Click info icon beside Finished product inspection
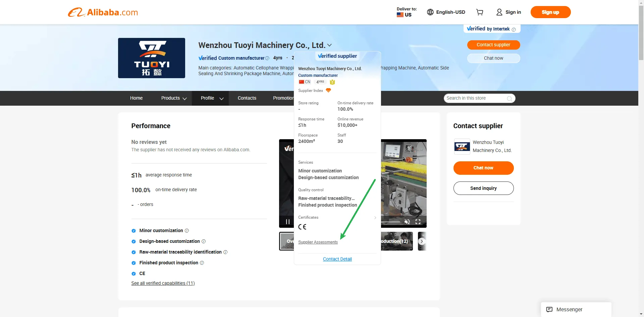Image resolution: width=644 pixels, height=317 pixels. (202, 263)
